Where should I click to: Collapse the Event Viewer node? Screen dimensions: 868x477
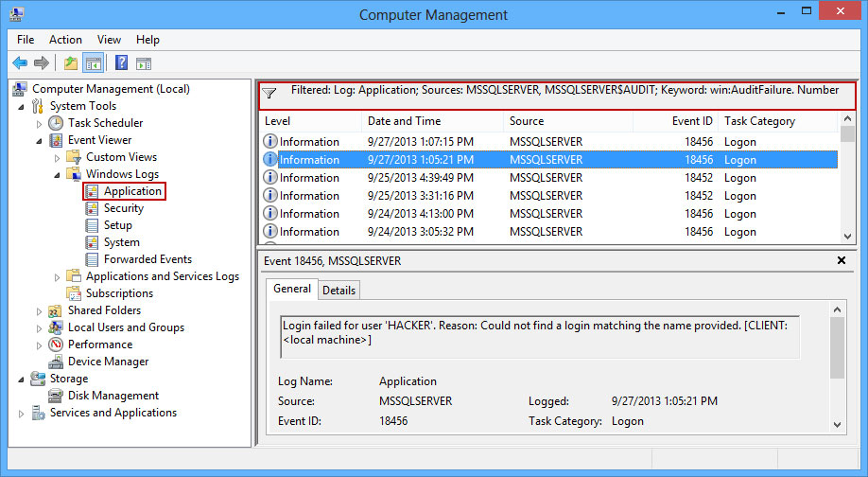pyautogui.click(x=39, y=141)
